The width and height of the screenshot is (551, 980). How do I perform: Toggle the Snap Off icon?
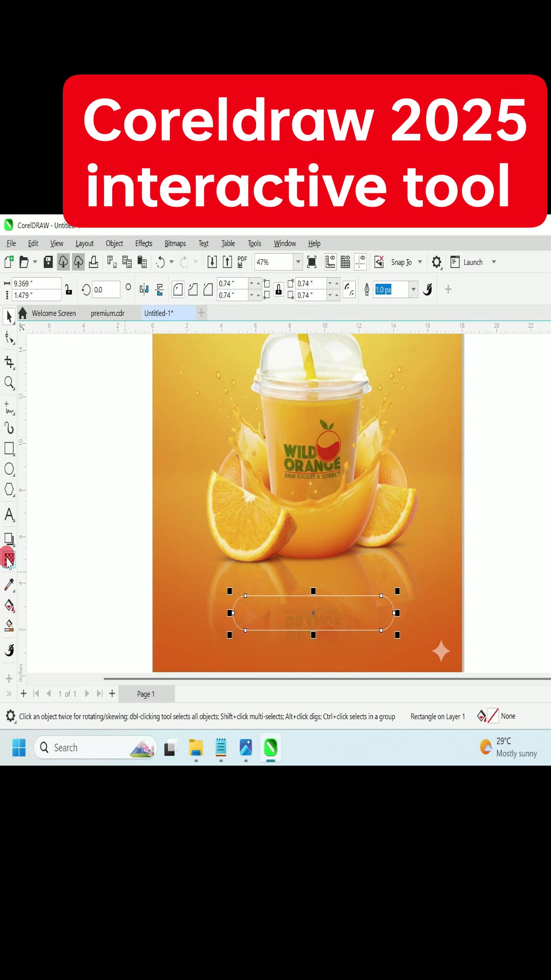[379, 262]
